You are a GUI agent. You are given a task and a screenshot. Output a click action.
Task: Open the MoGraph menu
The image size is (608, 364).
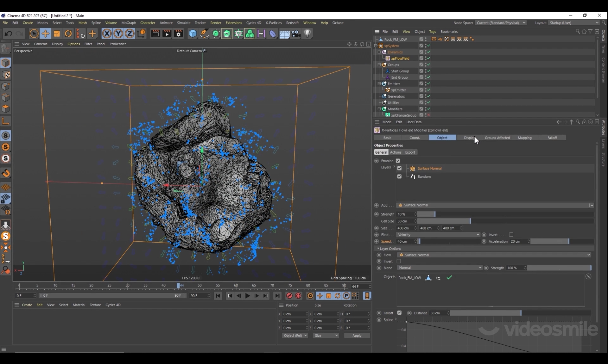point(129,23)
